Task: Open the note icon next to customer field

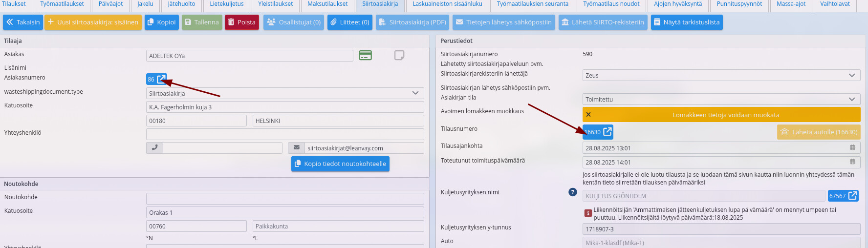Action: pyautogui.click(x=399, y=56)
